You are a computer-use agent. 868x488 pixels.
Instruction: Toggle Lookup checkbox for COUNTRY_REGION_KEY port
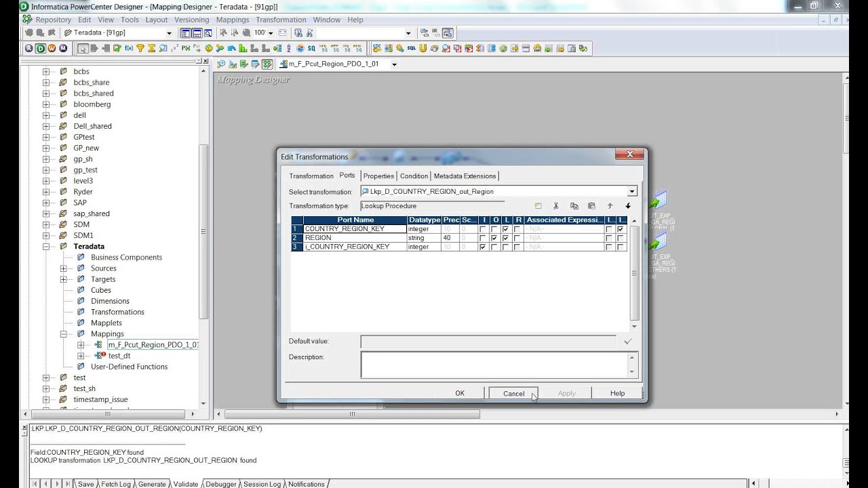(506, 229)
